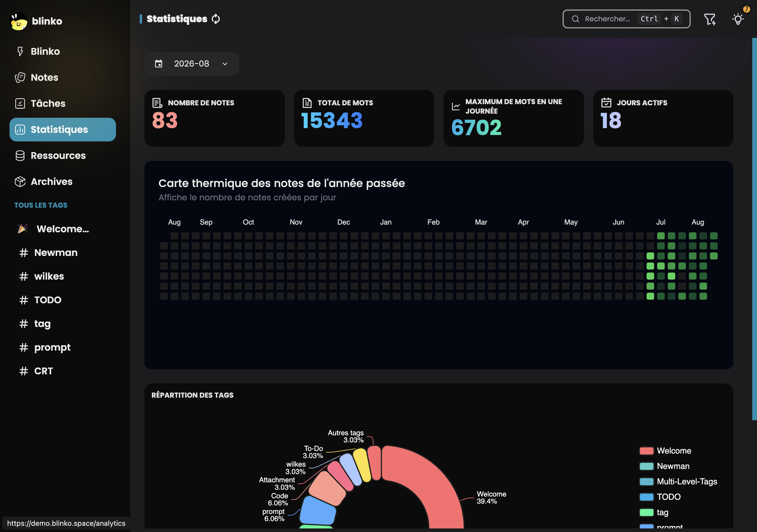Click the Maximum de mots chart icon
Screen dimensions: 757x532
point(456,106)
